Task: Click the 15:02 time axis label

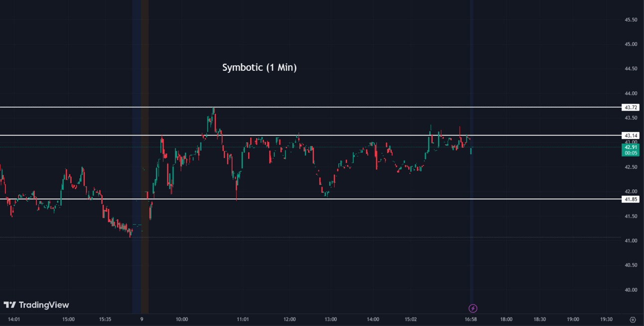Action: [411, 320]
